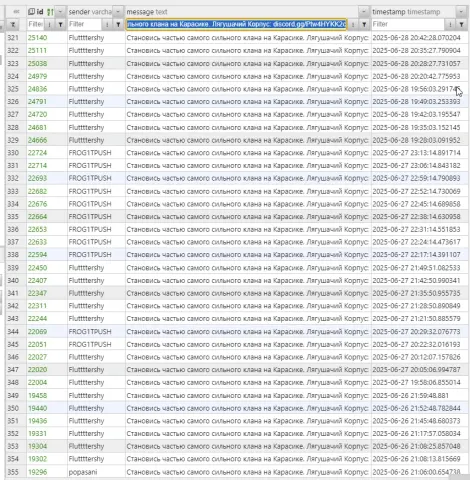The height and width of the screenshot is (480, 470).
Task: Click the message cell in row 326
Action: 248,101
